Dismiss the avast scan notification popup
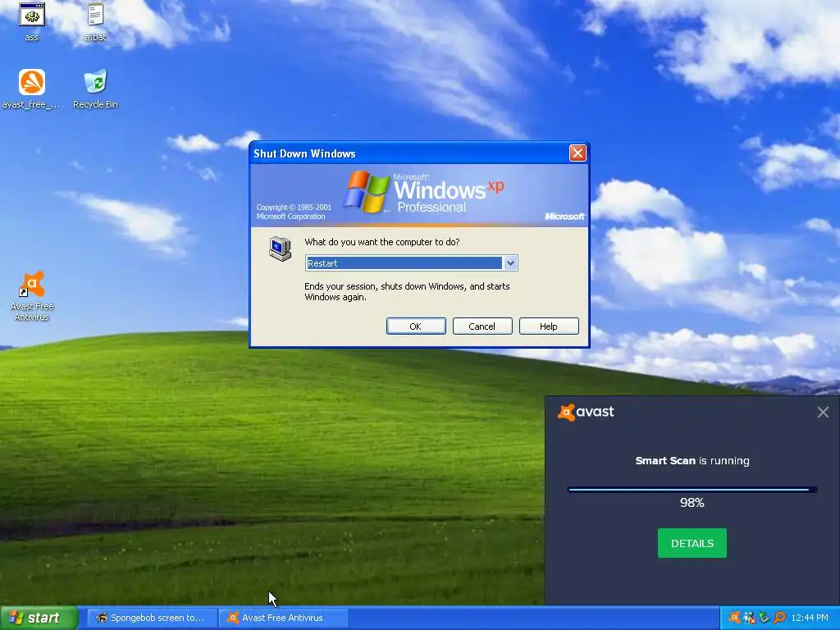The width and height of the screenshot is (840, 630). (x=823, y=412)
